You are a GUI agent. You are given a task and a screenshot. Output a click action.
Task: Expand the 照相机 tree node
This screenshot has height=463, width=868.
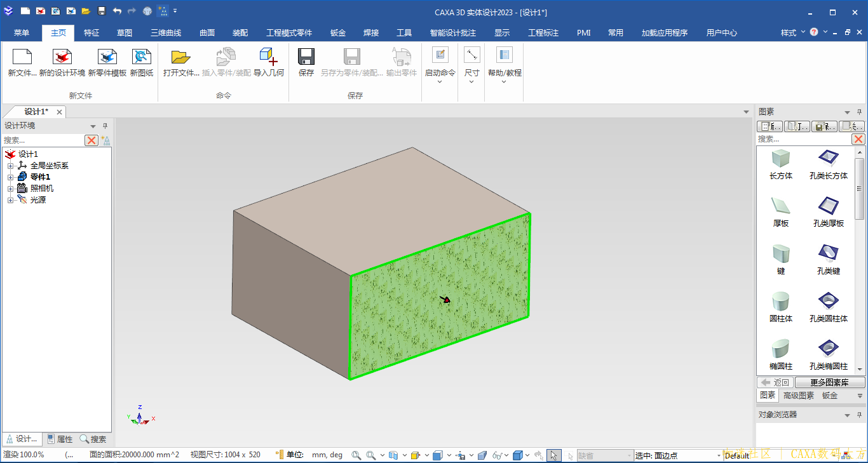click(10, 189)
